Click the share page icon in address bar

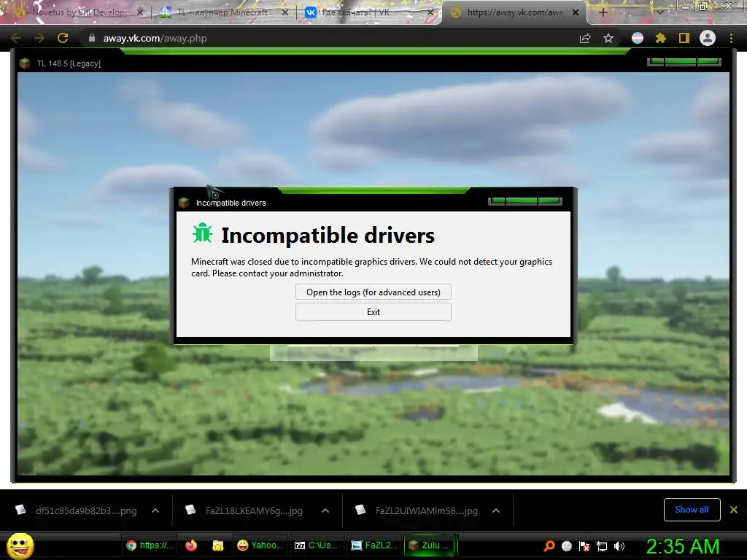(585, 38)
